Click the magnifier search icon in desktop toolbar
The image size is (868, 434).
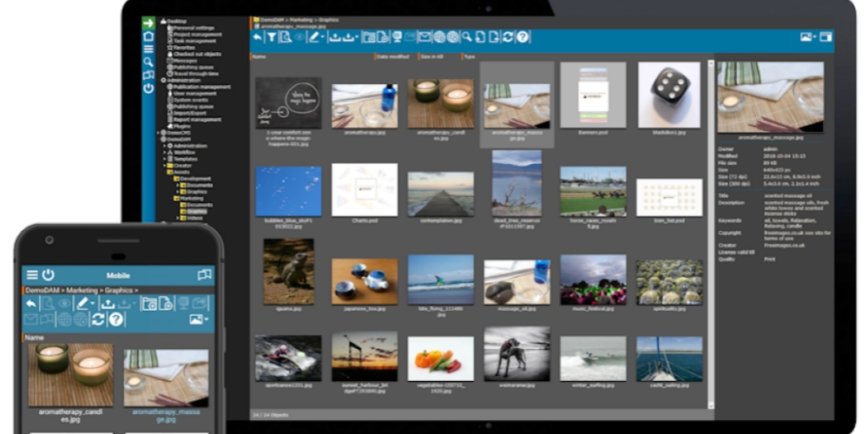click(467, 37)
